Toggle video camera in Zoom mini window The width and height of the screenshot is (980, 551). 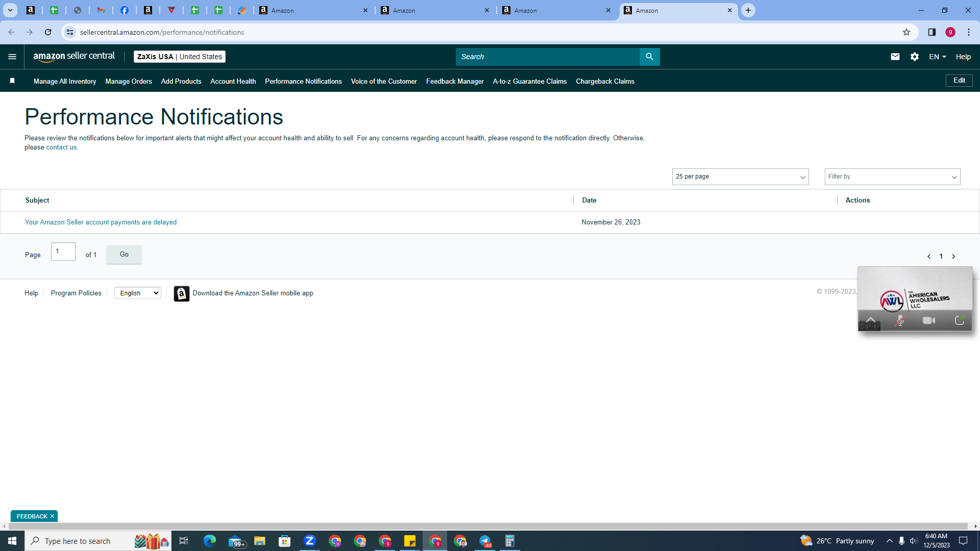click(x=929, y=320)
